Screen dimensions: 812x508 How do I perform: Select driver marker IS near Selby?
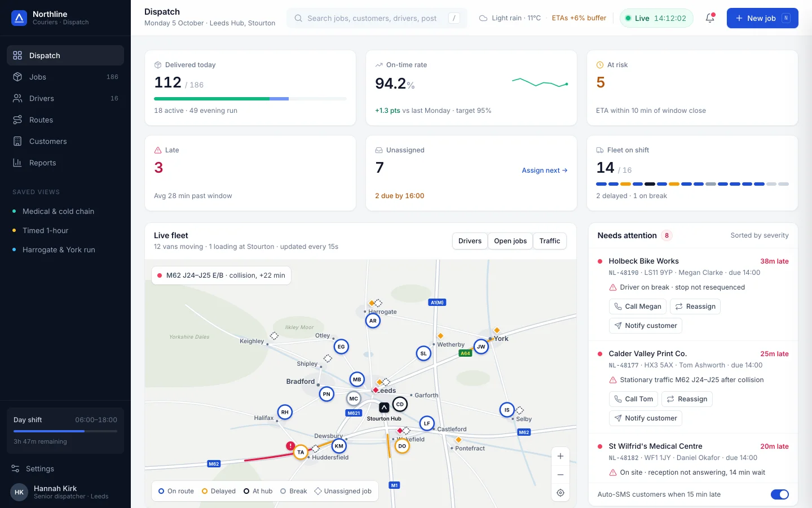click(x=507, y=410)
